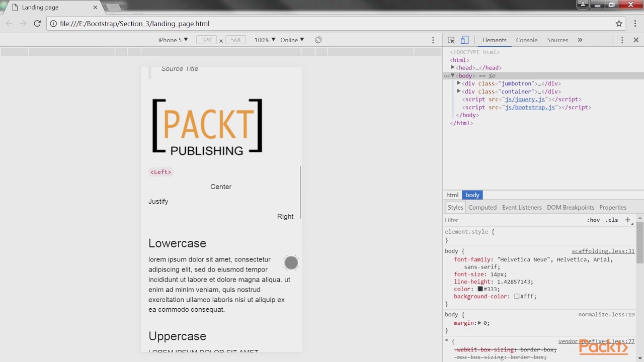Show more DevTools tabs chevron
This screenshot has width=644, height=362.
point(580,40)
